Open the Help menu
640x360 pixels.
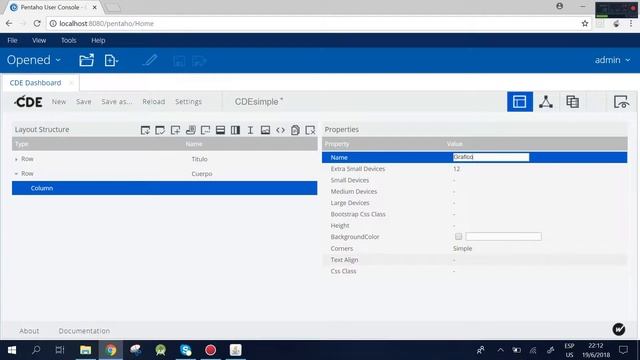(98, 40)
